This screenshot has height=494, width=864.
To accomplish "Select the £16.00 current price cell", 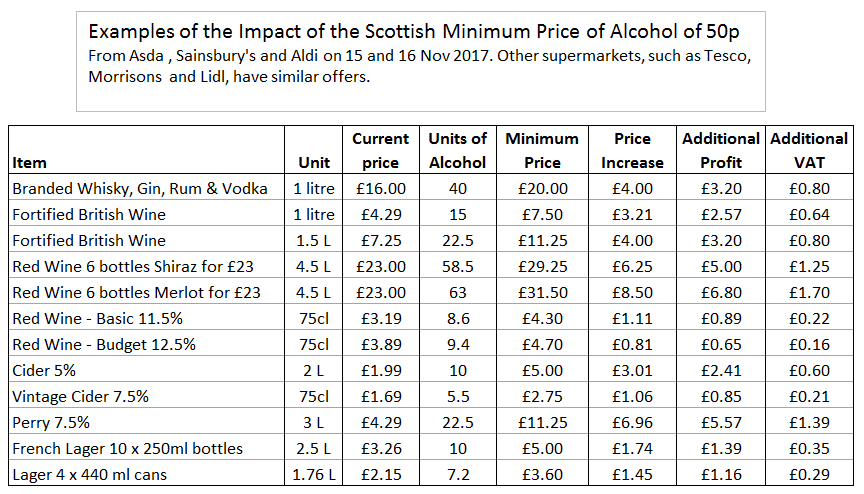I will [380, 188].
